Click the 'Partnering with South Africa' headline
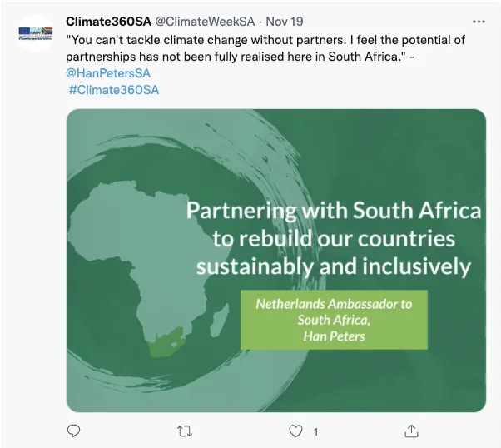501x448 pixels. click(x=333, y=209)
